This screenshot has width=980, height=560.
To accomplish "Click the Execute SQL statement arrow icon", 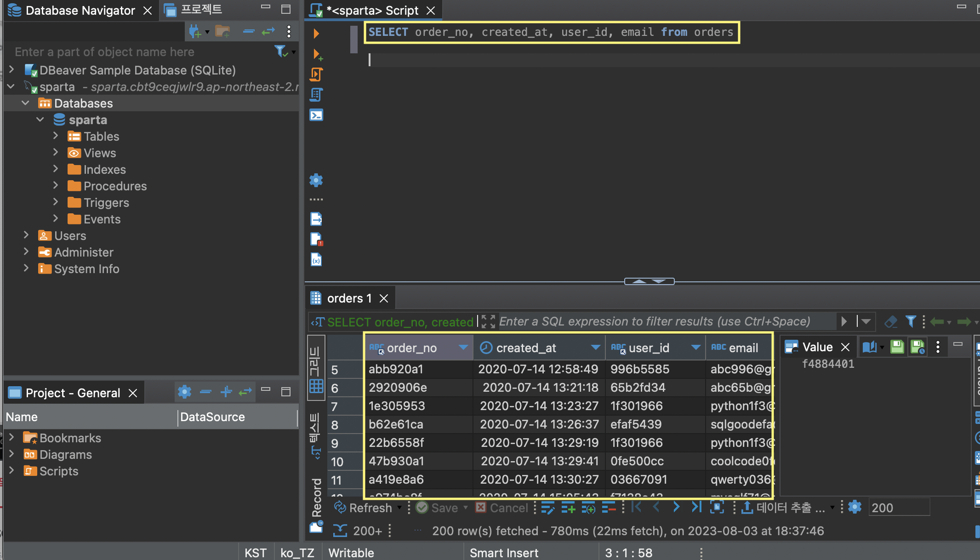I will (x=316, y=33).
